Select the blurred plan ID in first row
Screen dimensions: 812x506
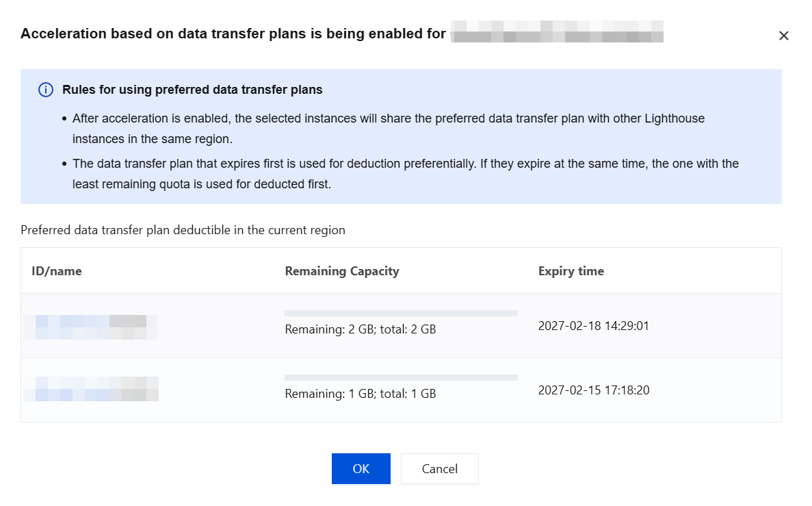tap(90, 327)
